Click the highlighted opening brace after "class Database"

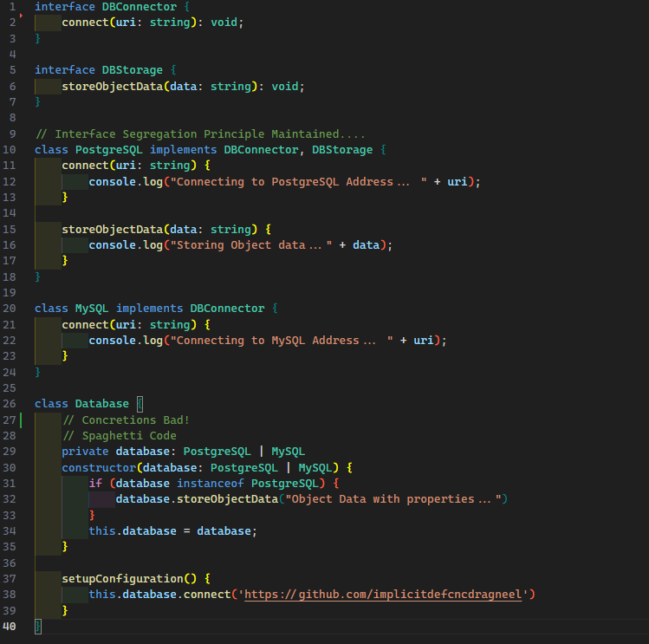point(140,404)
